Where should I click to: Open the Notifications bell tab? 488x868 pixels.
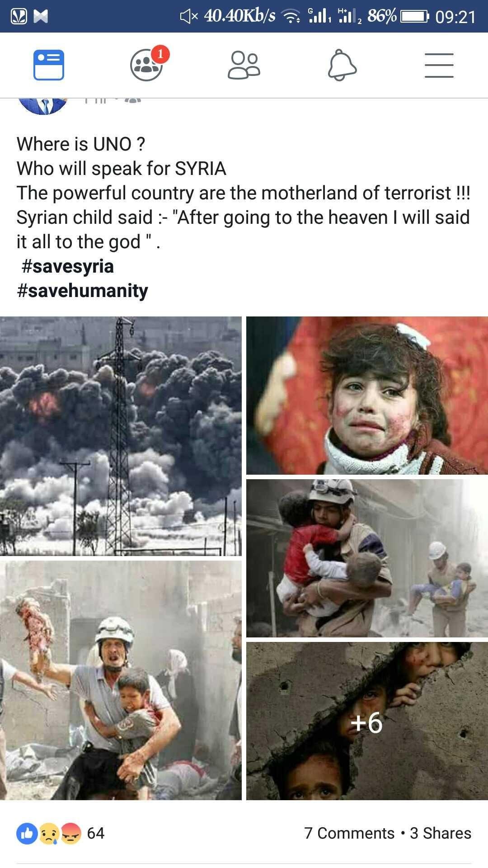[x=342, y=65]
